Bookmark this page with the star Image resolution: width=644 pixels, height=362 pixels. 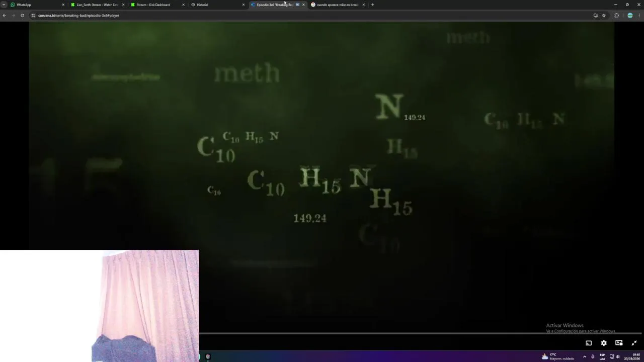604,16
